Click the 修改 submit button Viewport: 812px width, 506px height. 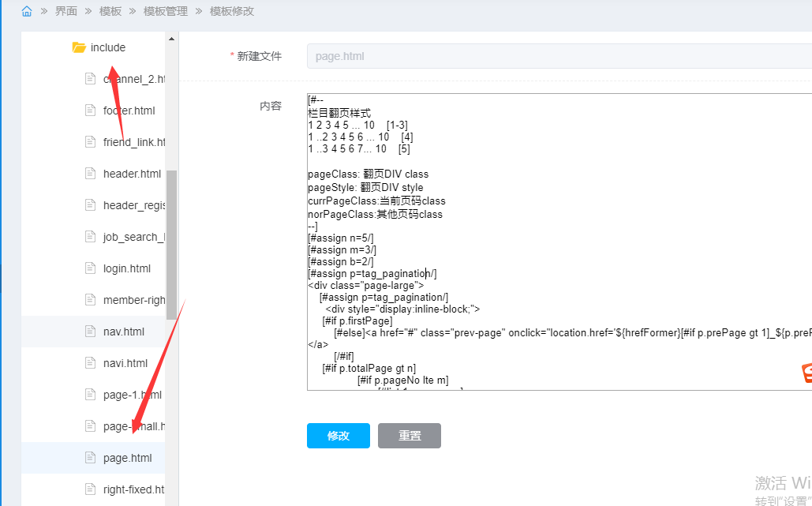339,436
